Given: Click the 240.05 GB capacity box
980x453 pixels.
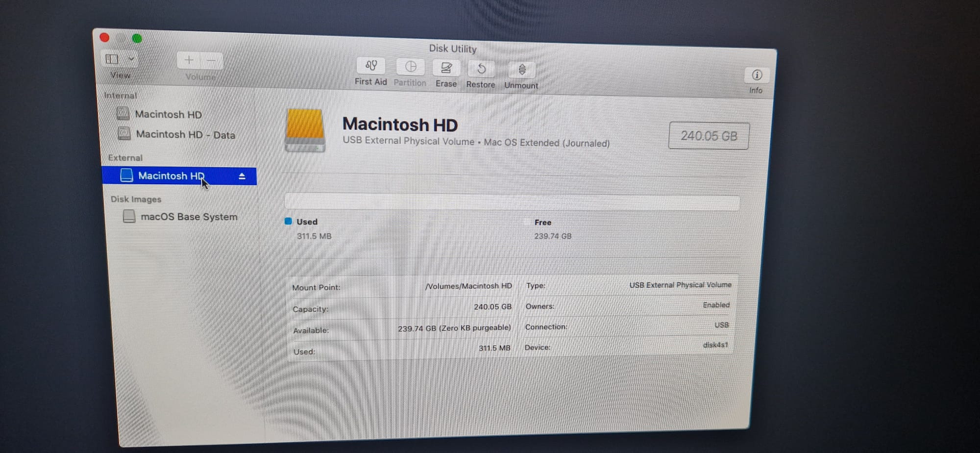Looking at the screenshot, I should (709, 136).
